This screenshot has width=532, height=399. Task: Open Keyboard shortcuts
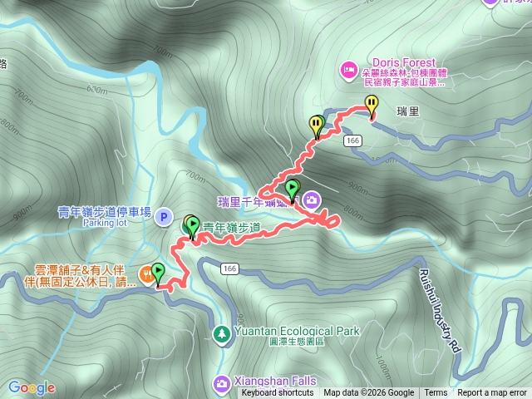[278, 393]
